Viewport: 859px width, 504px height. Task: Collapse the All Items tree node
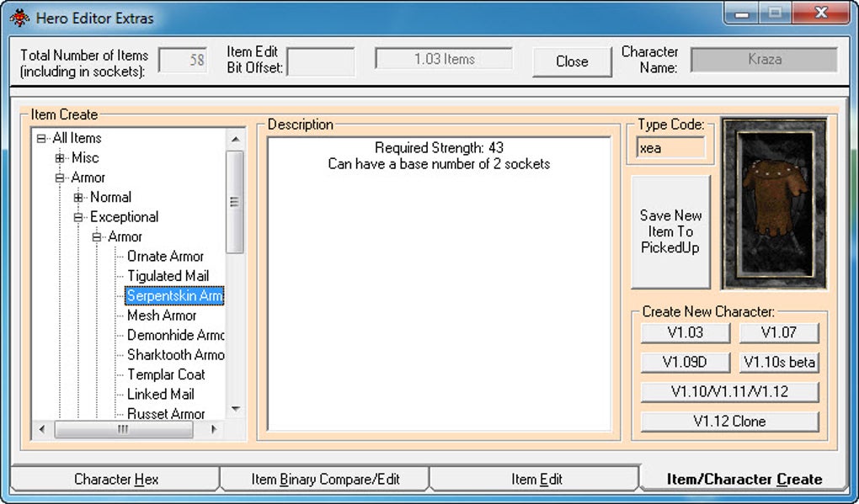pyautogui.click(x=41, y=139)
